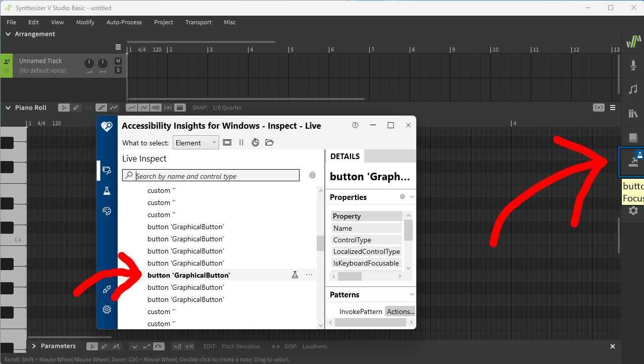
Task: Toggle the first pitch curve display button
Action: coord(131,108)
